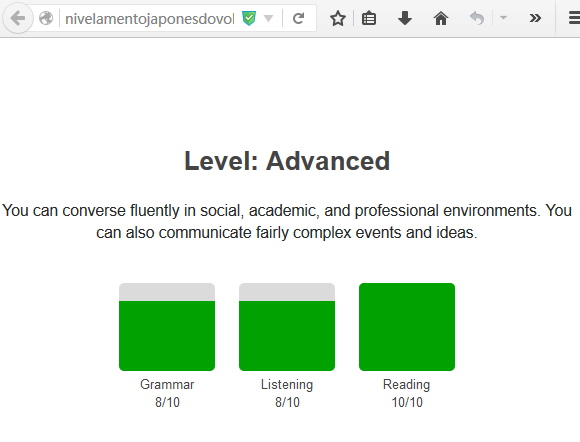Click the Level: Advanced heading
The height and width of the screenshot is (442, 580).
(x=287, y=161)
